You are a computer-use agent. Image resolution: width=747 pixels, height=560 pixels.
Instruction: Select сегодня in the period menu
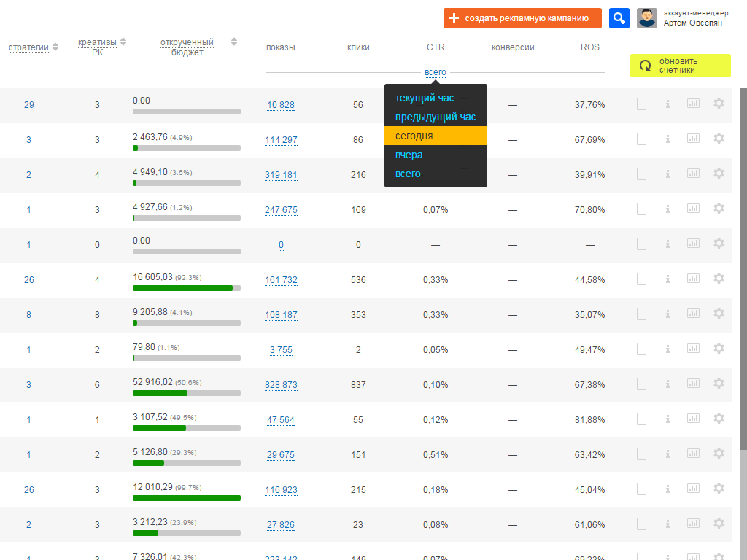click(436, 136)
